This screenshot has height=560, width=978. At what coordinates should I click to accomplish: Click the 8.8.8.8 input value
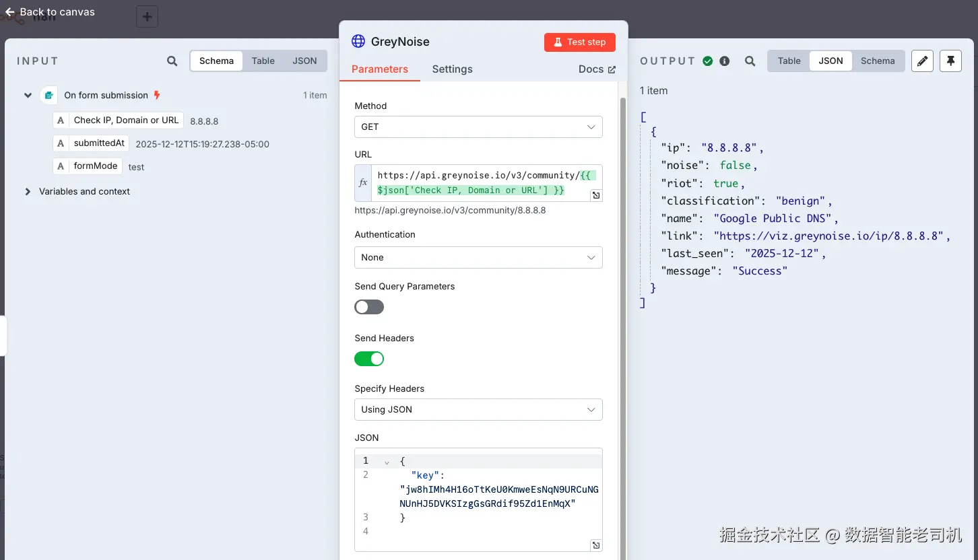[204, 121]
